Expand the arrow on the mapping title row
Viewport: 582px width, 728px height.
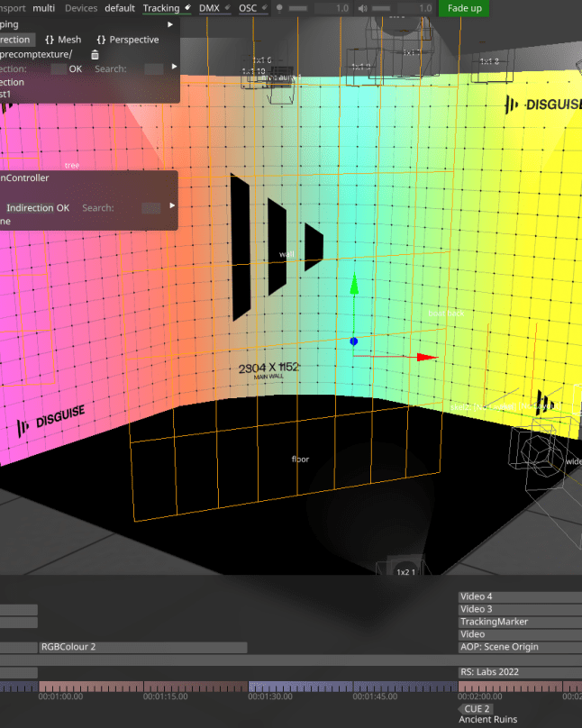170,24
